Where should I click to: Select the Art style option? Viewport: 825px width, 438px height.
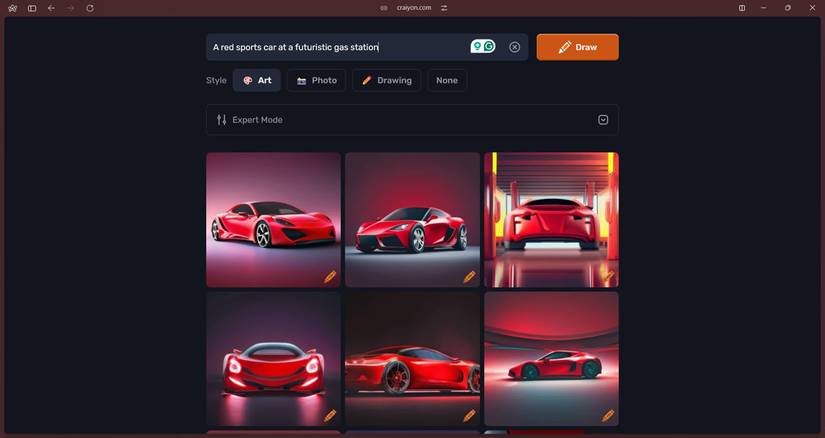pyautogui.click(x=257, y=80)
